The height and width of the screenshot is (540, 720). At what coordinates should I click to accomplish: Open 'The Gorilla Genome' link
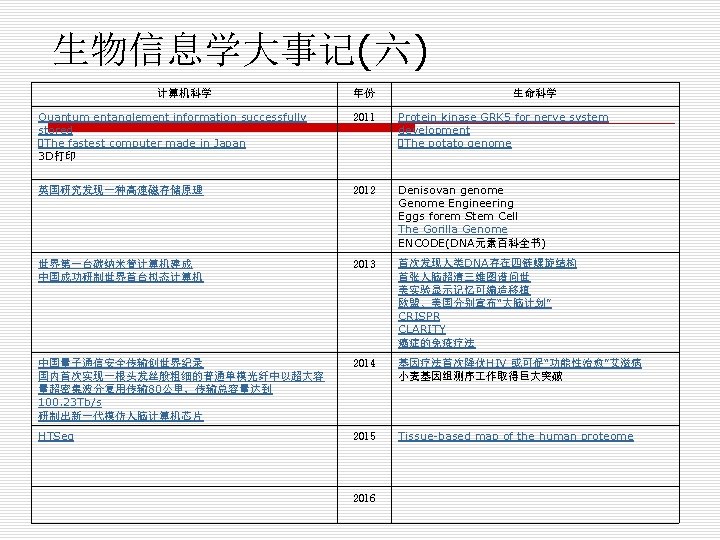453,229
